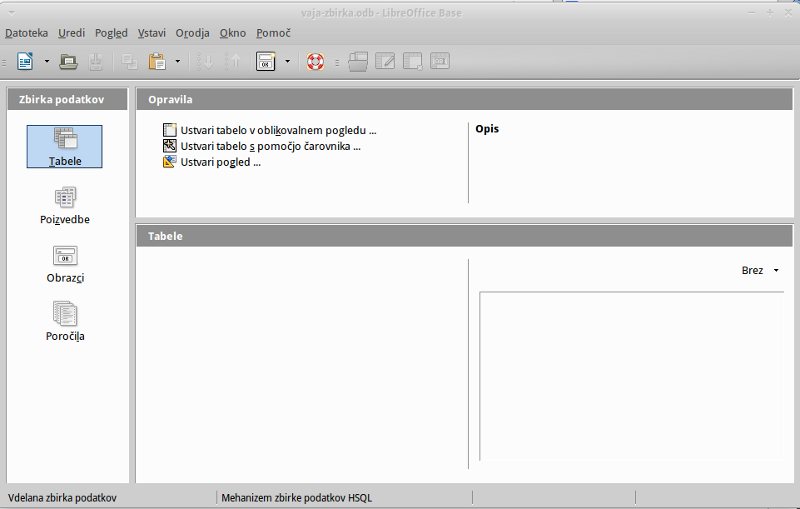Click the Rename table icon
This screenshot has width=800, height=509.
(440, 61)
